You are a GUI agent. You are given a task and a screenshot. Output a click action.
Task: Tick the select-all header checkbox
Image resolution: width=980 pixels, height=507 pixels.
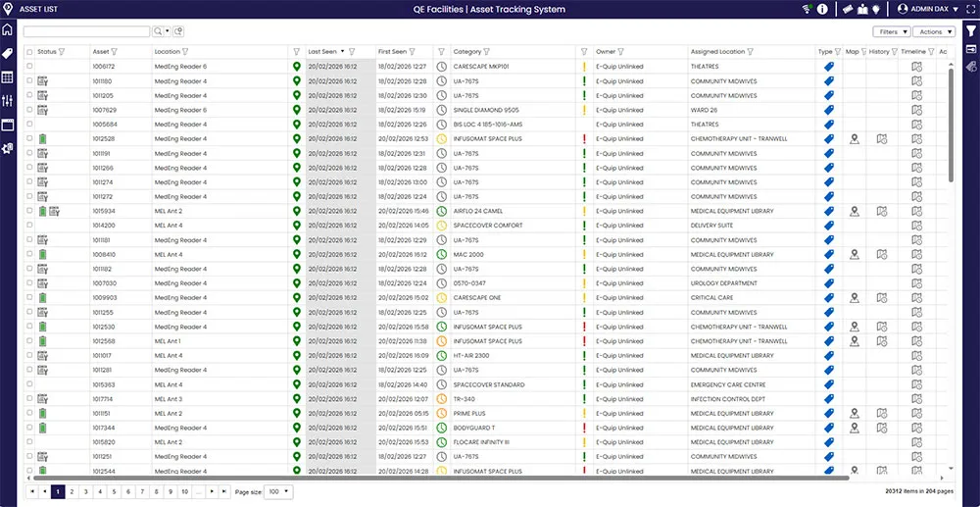(29, 52)
